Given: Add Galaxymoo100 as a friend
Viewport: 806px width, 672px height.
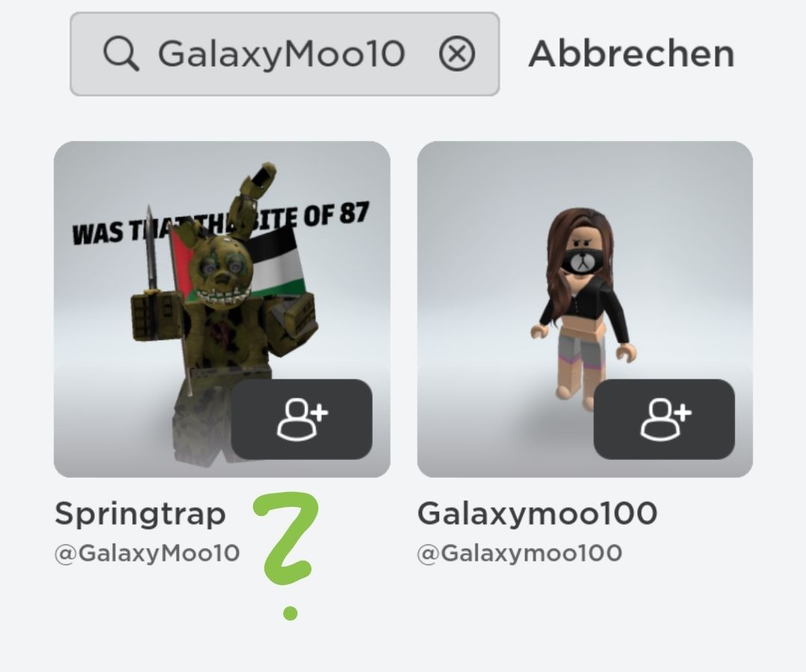Looking at the screenshot, I should point(664,419).
